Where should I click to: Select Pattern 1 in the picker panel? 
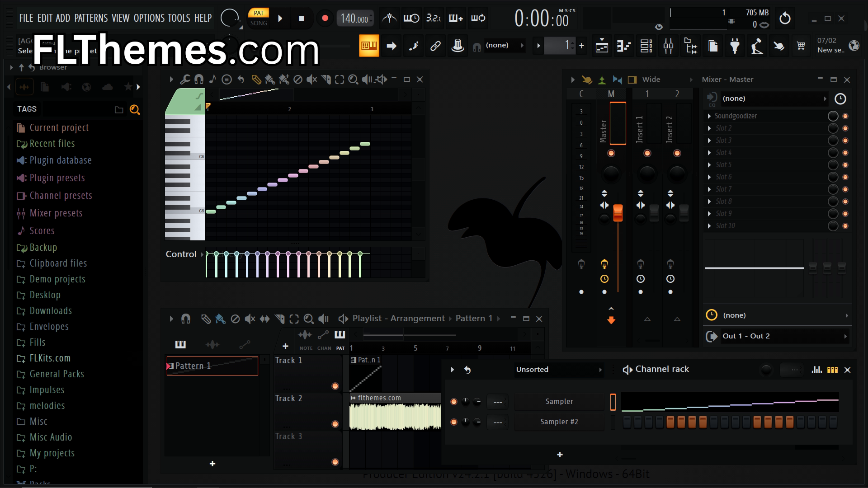pos(212,366)
